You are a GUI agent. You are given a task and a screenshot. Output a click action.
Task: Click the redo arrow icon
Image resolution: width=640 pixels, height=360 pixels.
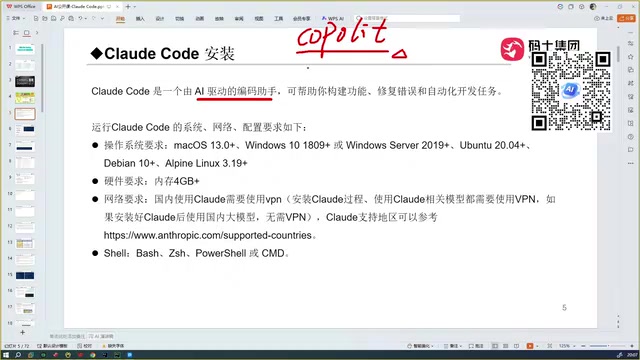(93, 18)
